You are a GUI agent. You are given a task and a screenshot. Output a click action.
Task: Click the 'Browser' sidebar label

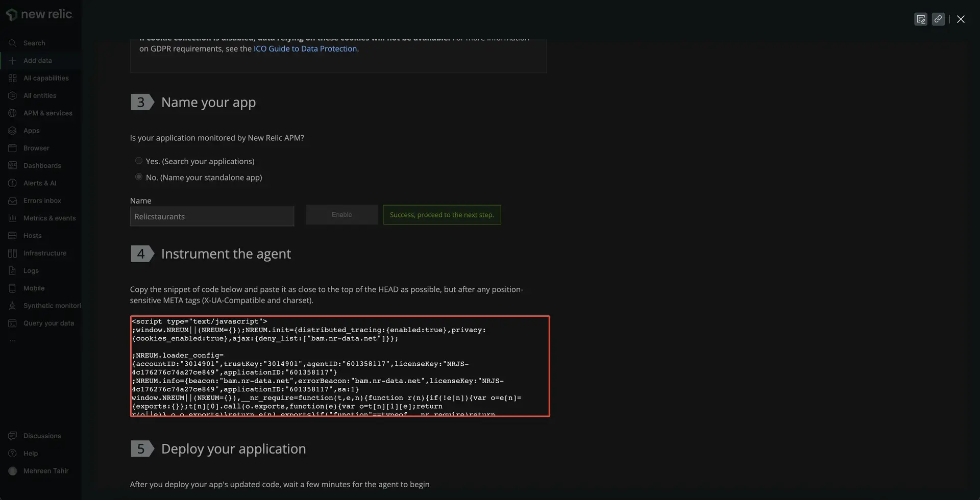coord(36,148)
